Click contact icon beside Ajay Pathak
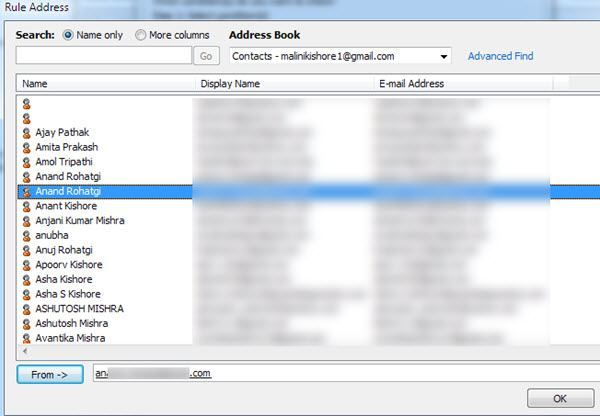600x416 pixels. point(26,133)
